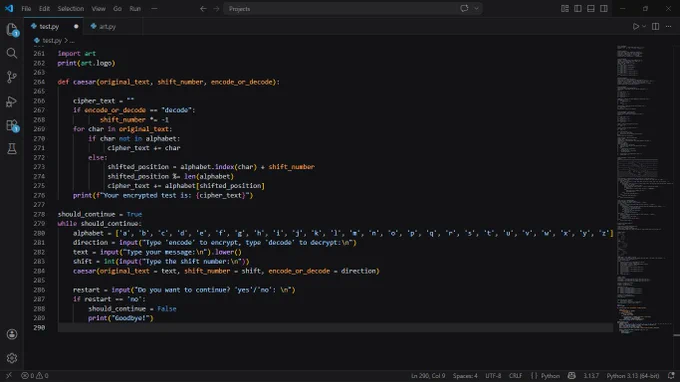Click 'import art' on line 261

(x=77, y=53)
